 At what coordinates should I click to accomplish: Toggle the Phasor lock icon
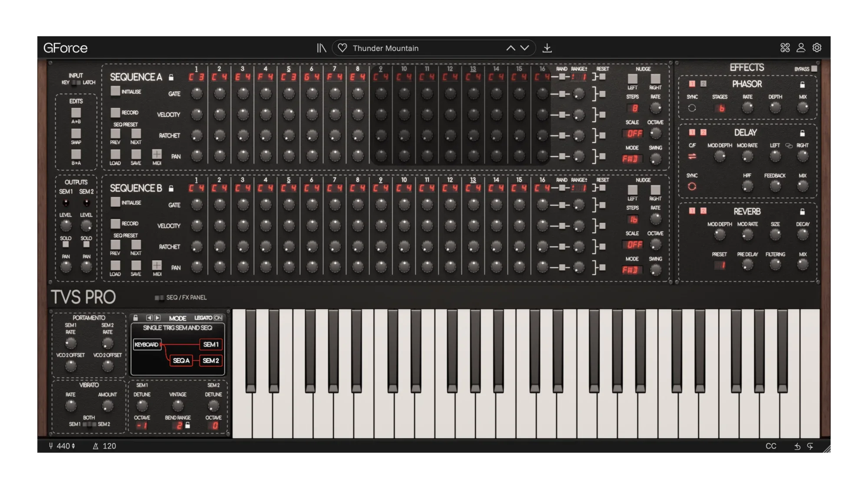pos(802,85)
